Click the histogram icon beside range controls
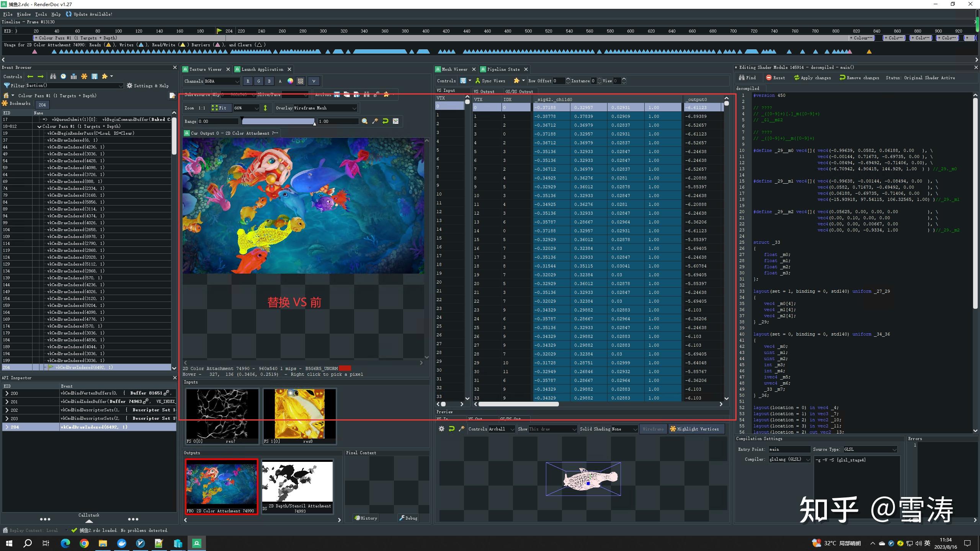Image resolution: width=980 pixels, height=551 pixels. click(395, 121)
